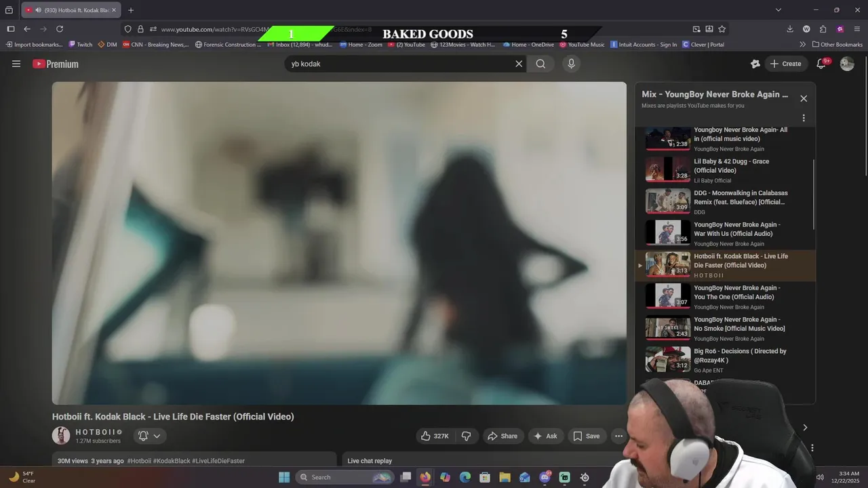Play YoungBoy War With Us audio
The image size is (868, 488).
click(x=725, y=233)
